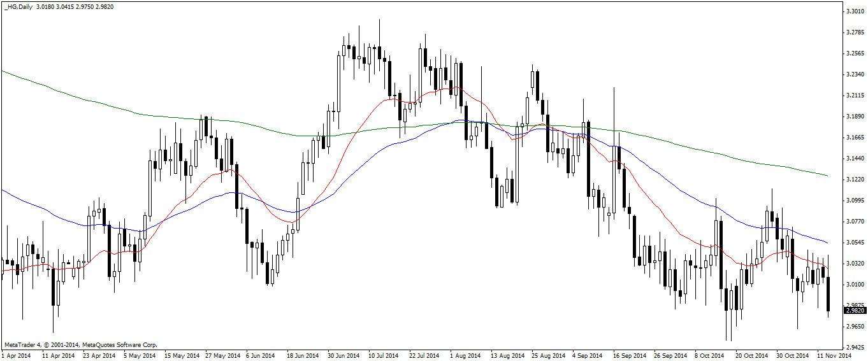Click the 1 Apr 2014 date label

(16, 355)
